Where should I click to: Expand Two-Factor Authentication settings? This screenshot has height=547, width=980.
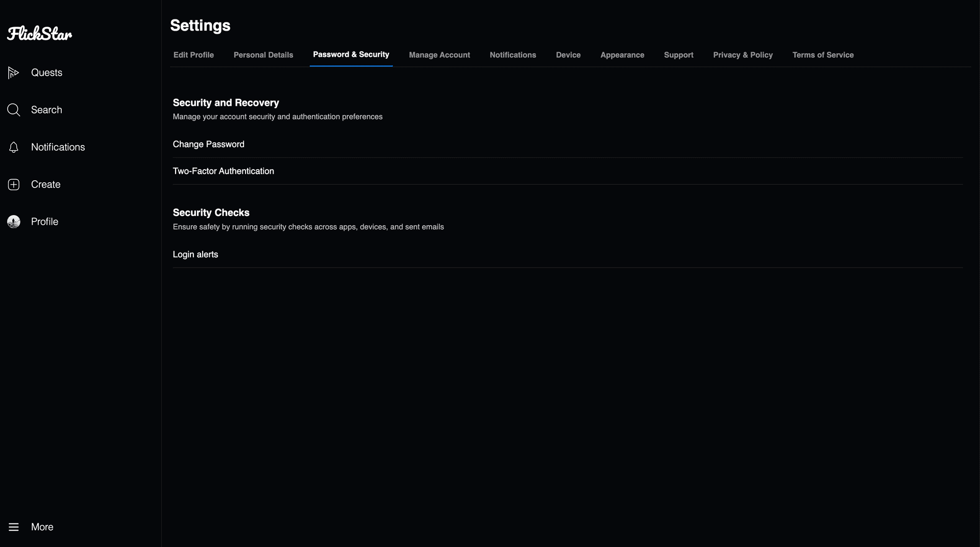click(223, 171)
